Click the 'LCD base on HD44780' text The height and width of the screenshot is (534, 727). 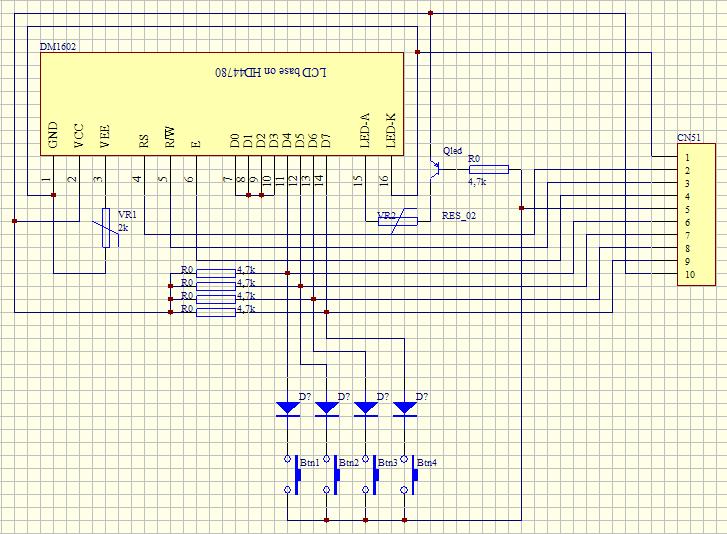271,72
